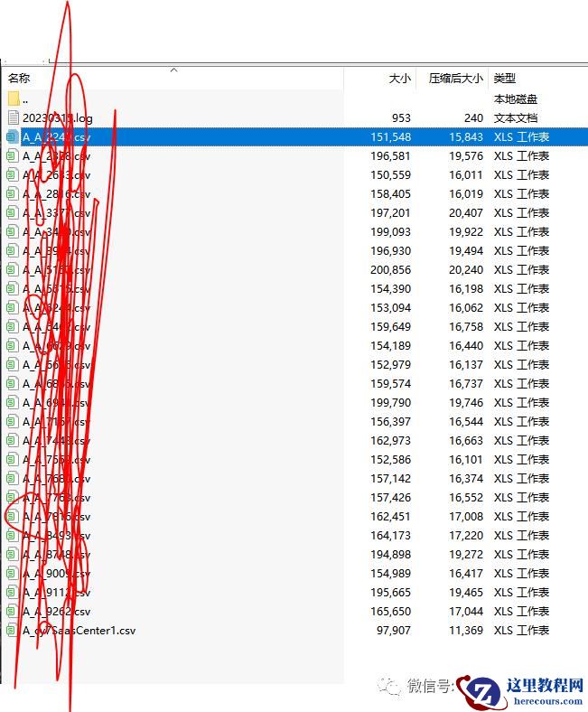Click the CSV file icon for the 158,405 row
This screenshot has width=588, height=712.
(x=12, y=194)
